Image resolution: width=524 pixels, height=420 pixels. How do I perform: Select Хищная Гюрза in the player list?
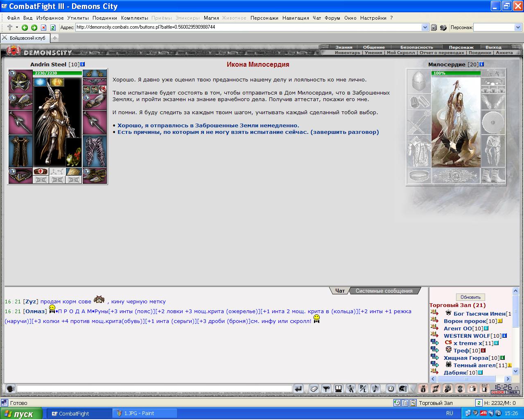click(x=467, y=358)
